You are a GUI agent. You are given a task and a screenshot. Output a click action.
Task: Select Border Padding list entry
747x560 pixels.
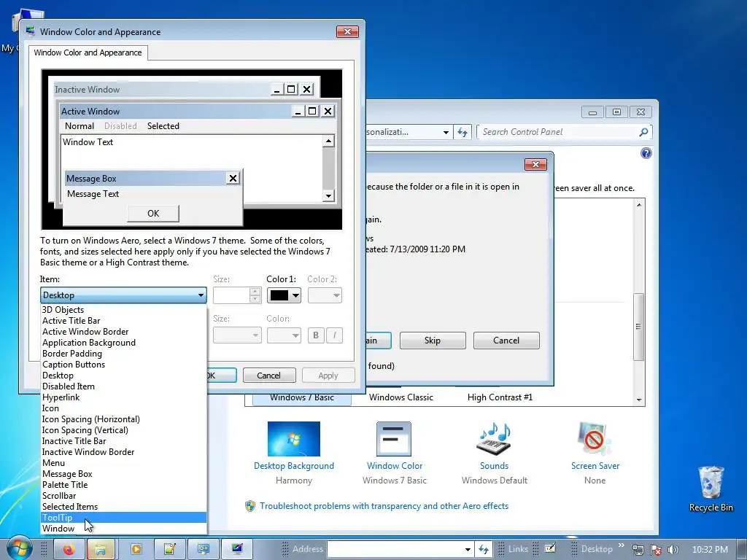123,354
